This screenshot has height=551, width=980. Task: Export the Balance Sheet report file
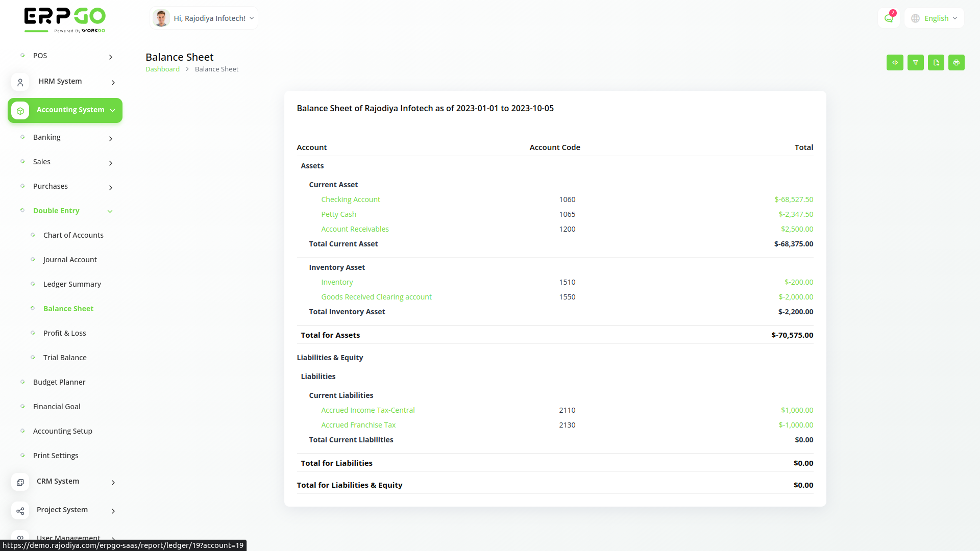pos(936,62)
